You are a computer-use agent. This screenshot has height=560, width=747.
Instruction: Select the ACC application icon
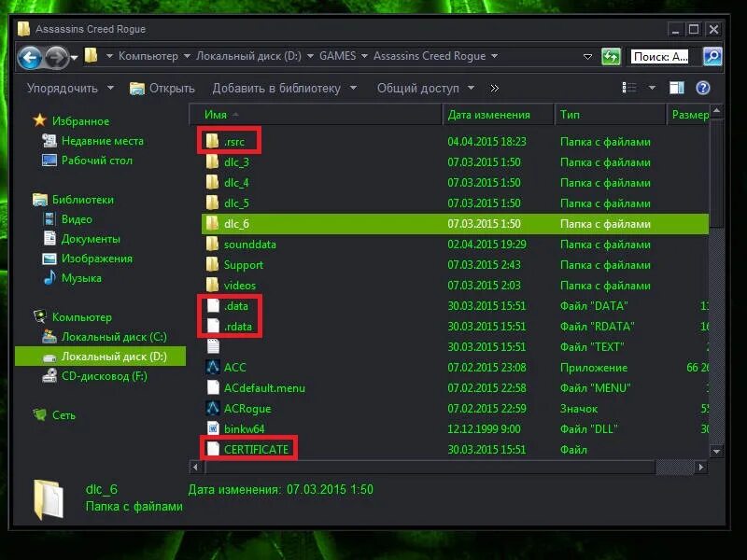213,367
